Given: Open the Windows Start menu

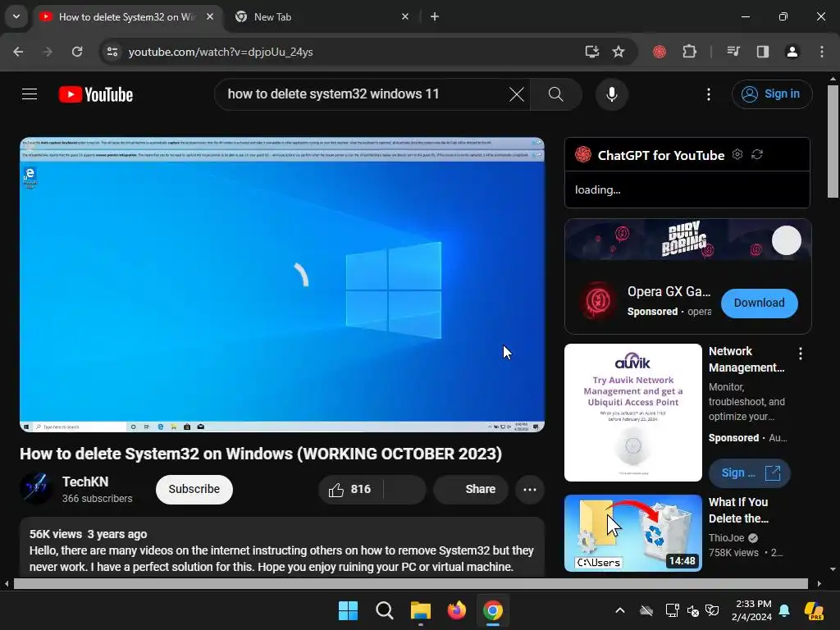Looking at the screenshot, I should click(x=348, y=610).
